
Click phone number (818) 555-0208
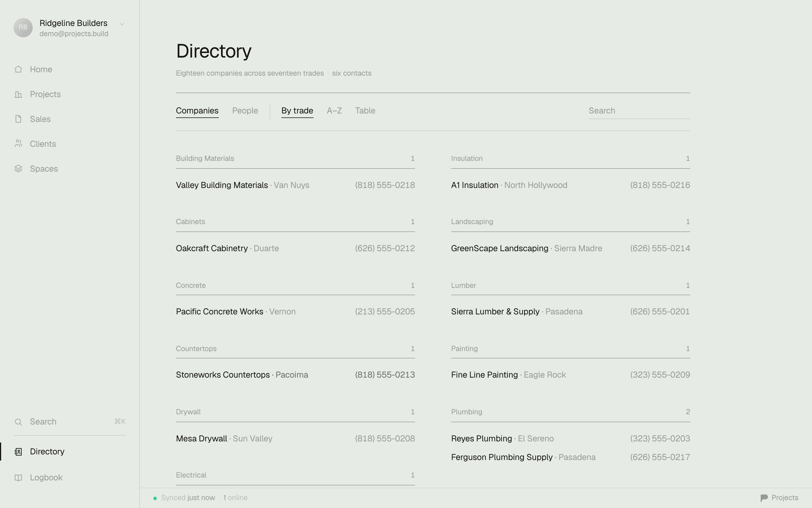pos(385,439)
